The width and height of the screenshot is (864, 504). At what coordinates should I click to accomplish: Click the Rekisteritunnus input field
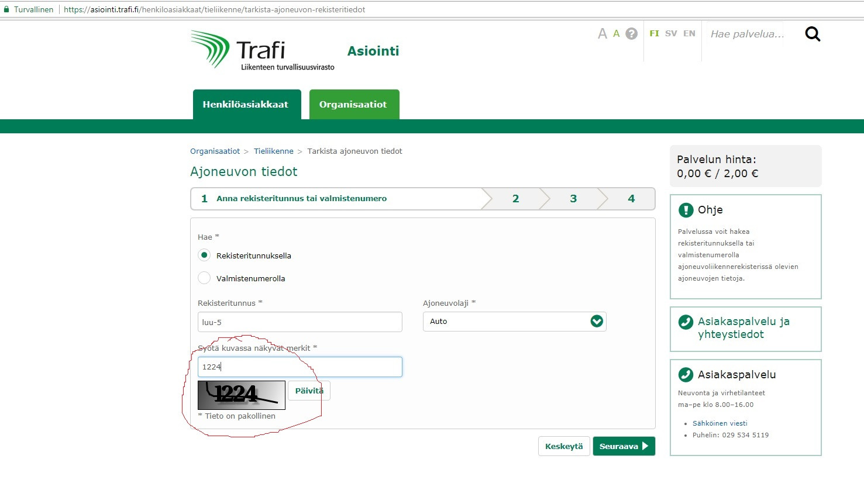(300, 322)
